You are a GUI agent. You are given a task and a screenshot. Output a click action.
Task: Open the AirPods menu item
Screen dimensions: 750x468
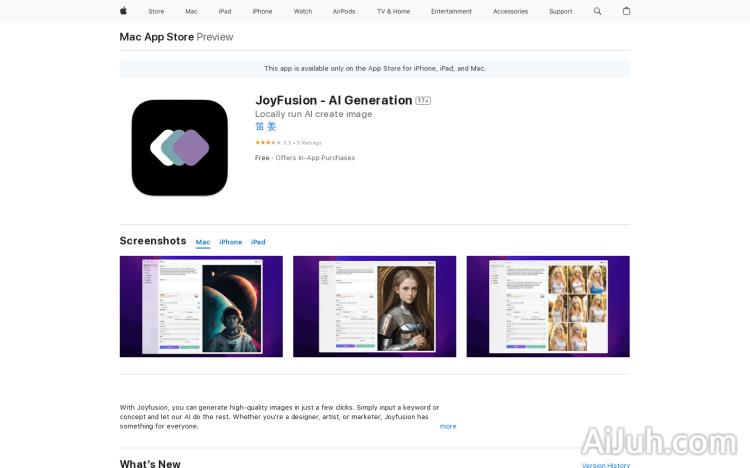pyautogui.click(x=344, y=11)
